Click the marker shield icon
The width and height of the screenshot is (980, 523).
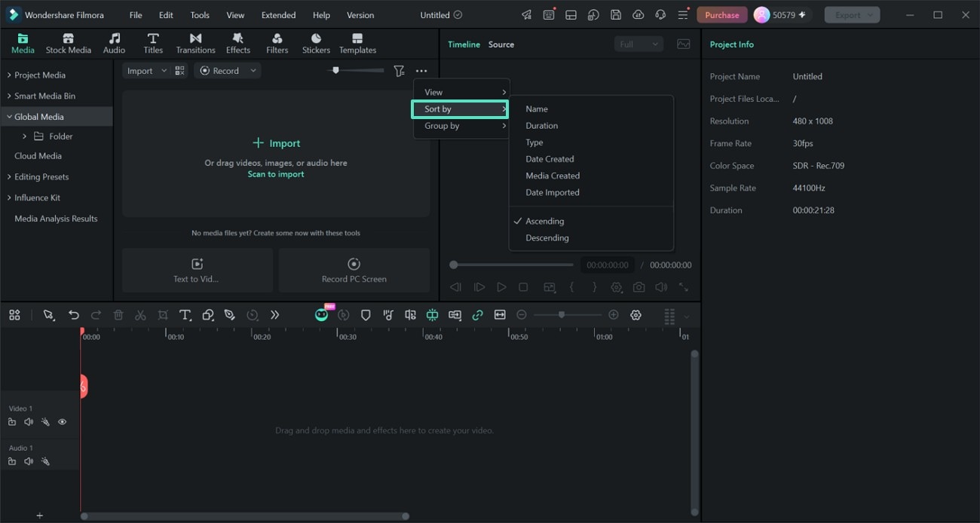point(366,315)
